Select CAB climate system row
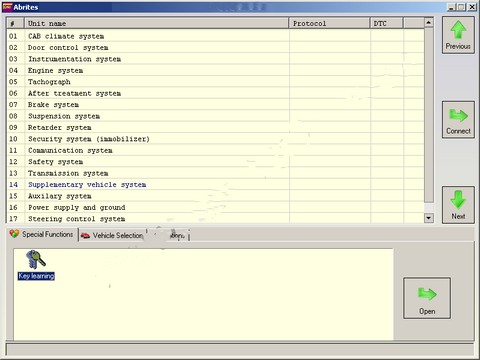 pos(215,36)
